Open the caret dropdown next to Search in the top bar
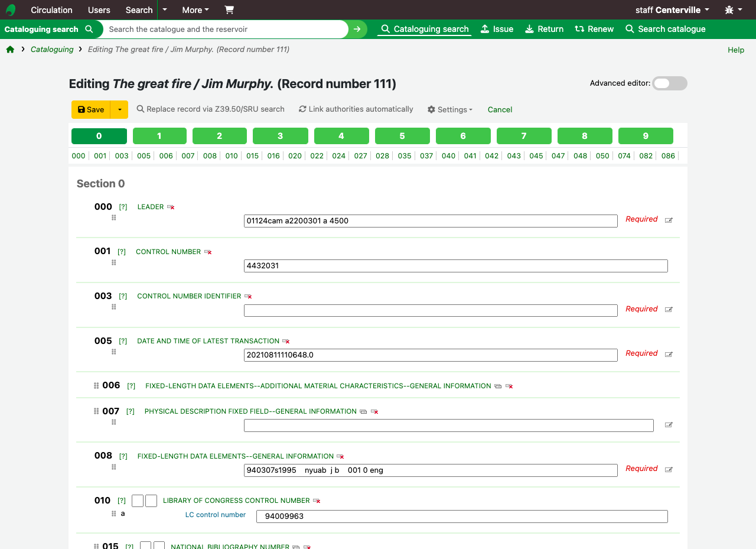Screen dimensions: 756x549 coord(165,10)
